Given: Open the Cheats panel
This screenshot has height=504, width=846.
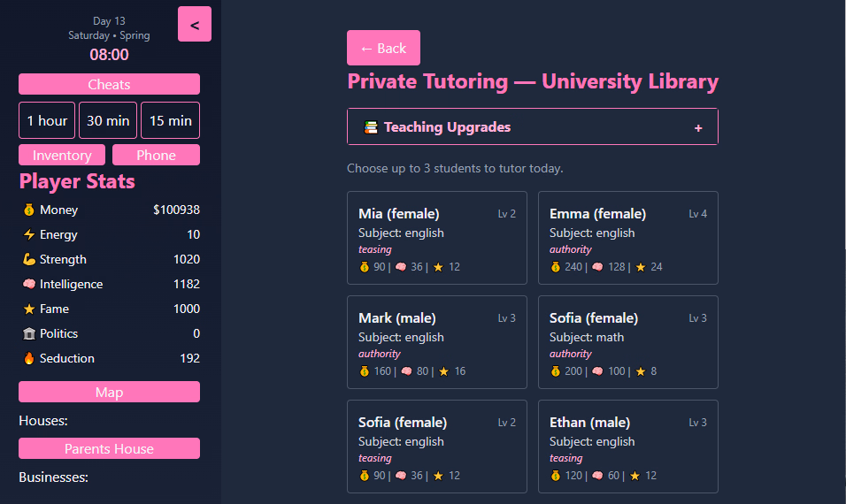Looking at the screenshot, I should click(109, 85).
